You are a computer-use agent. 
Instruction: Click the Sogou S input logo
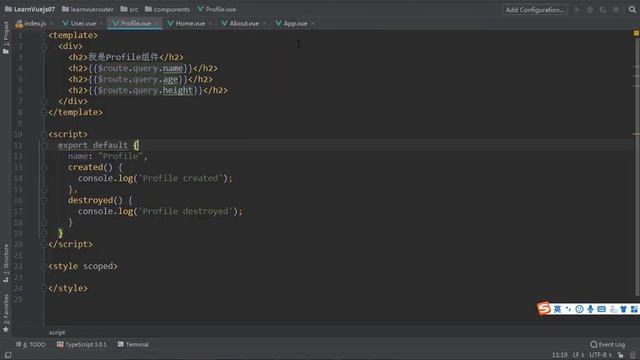(x=544, y=309)
